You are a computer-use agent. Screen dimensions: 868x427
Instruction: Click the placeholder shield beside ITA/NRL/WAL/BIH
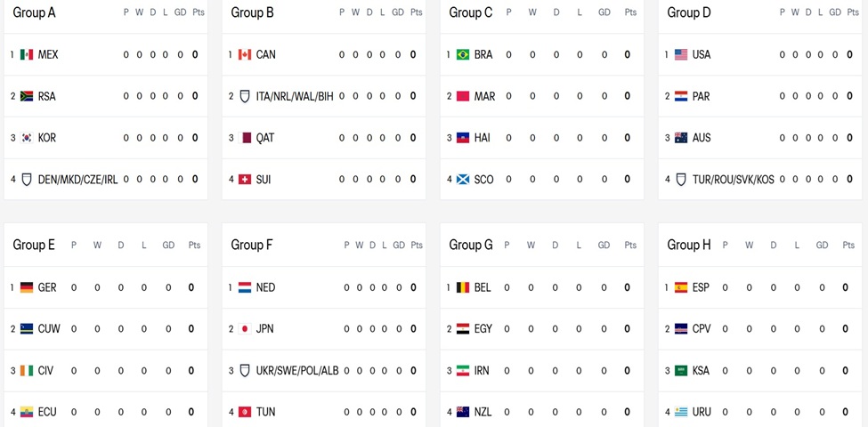click(x=245, y=96)
